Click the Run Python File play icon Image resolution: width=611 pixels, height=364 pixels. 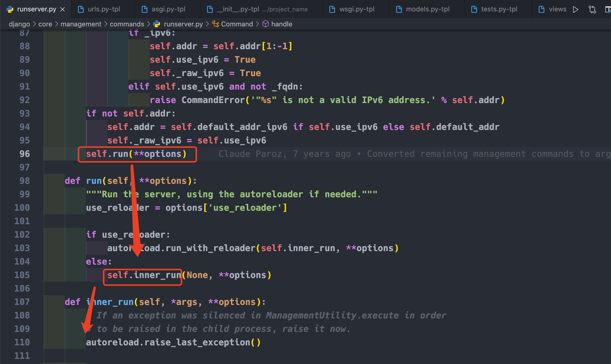(x=576, y=10)
